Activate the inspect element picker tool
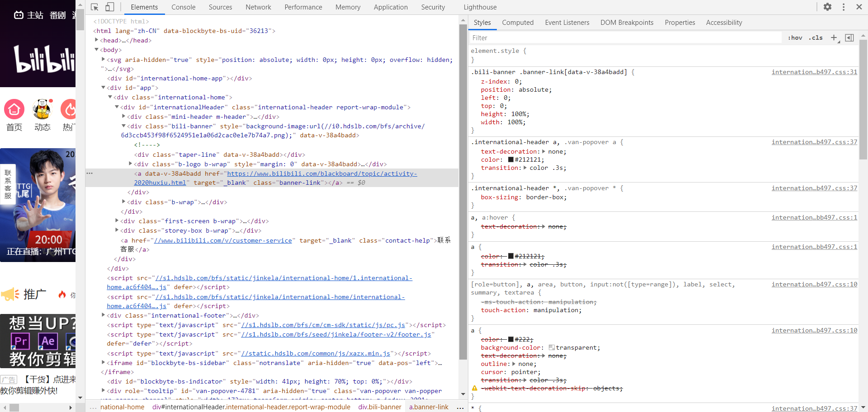Viewport: 868px width, 412px height. pyautogui.click(x=94, y=7)
